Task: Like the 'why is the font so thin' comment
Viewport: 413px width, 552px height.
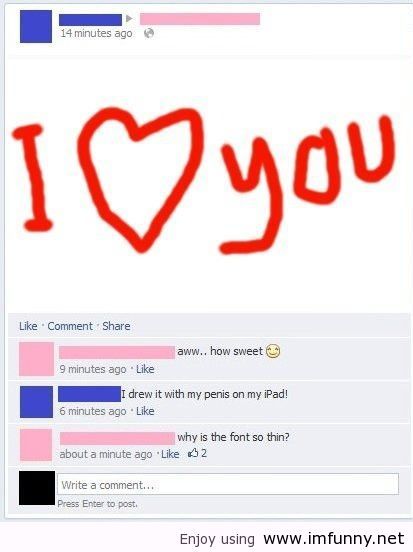Action: (170, 454)
